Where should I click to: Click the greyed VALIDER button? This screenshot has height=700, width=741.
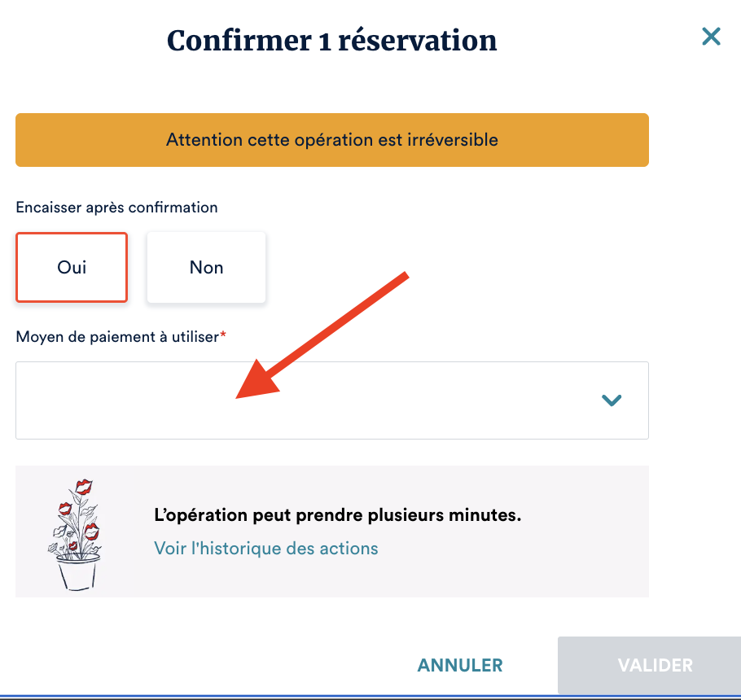coord(655,665)
